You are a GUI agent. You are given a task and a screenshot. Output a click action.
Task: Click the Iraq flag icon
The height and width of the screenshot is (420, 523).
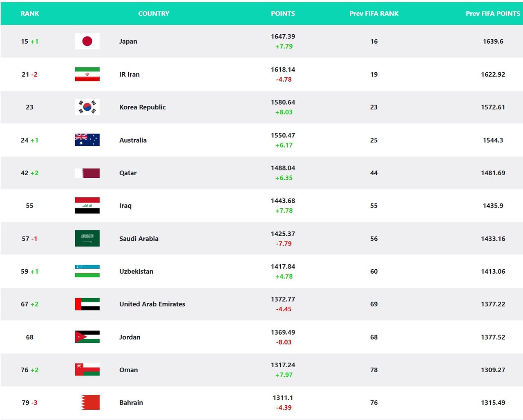87,206
